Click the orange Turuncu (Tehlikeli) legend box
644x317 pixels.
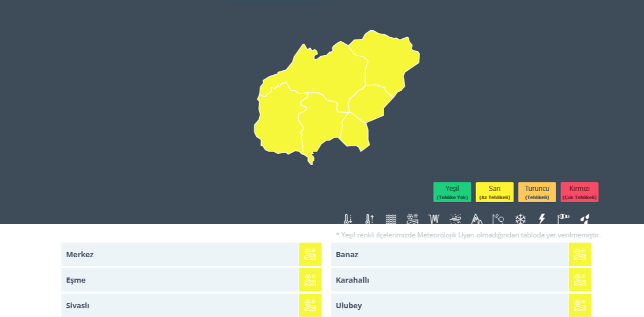click(537, 192)
